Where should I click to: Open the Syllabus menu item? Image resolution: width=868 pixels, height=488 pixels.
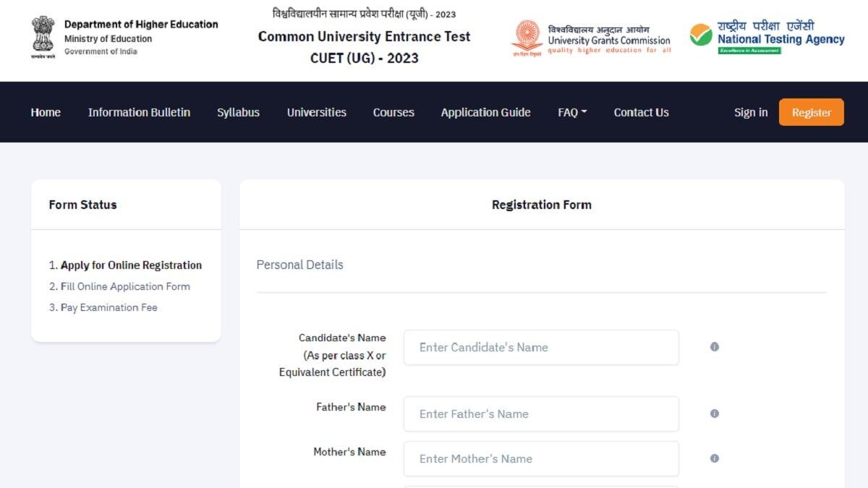238,112
